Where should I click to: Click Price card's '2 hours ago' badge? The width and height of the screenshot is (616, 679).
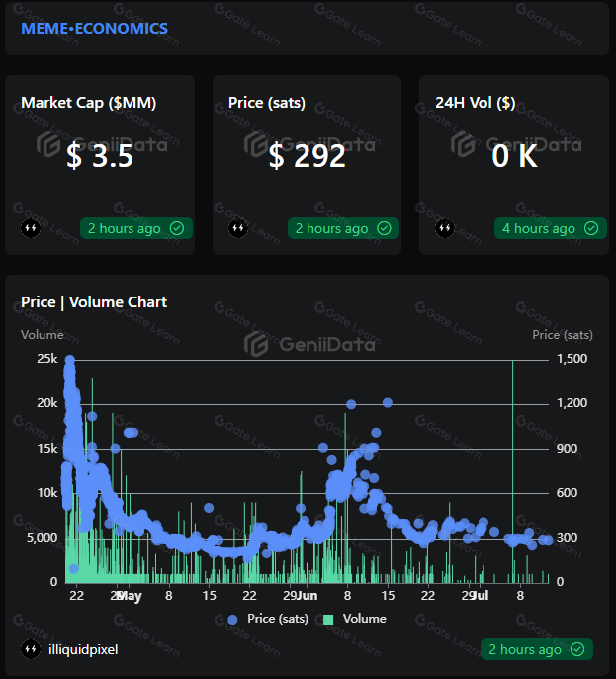(x=343, y=228)
